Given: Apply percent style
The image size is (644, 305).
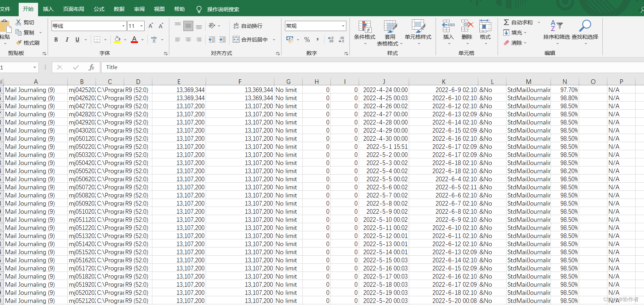Looking at the screenshot, I should click(307, 39).
